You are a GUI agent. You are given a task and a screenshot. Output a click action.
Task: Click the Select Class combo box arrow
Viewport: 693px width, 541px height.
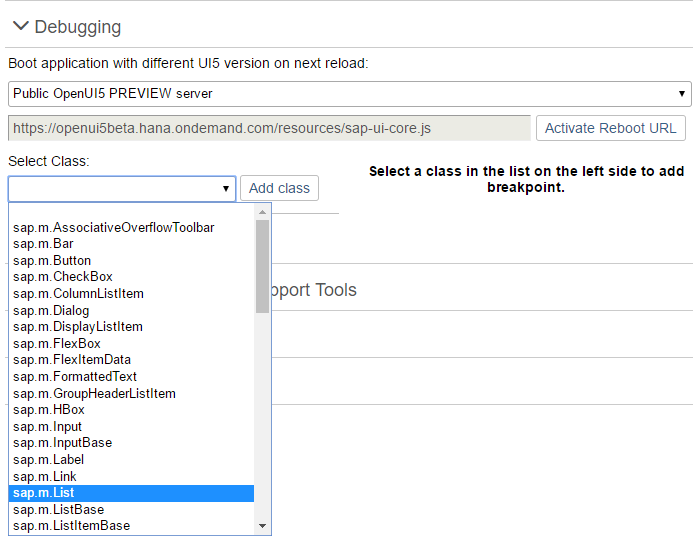[x=225, y=189]
